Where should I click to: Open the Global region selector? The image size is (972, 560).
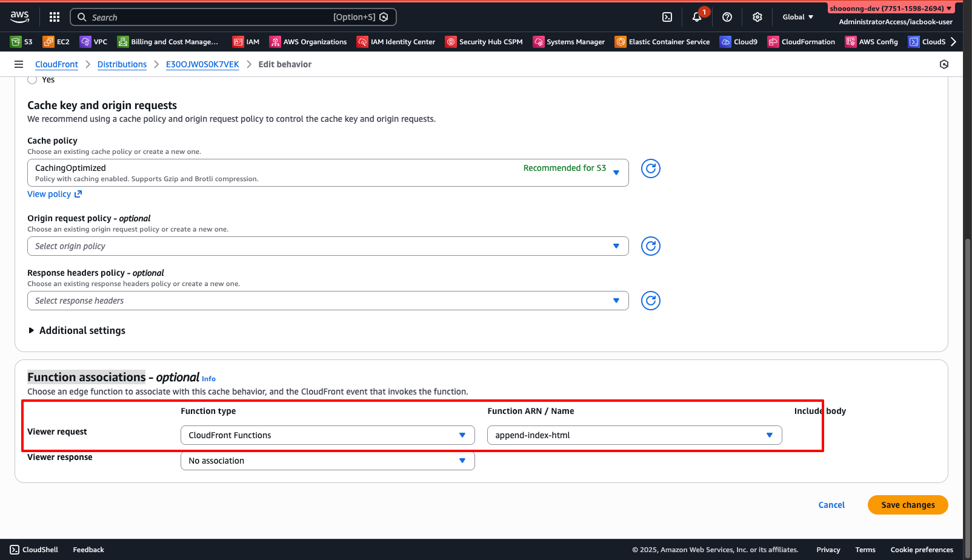point(797,17)
